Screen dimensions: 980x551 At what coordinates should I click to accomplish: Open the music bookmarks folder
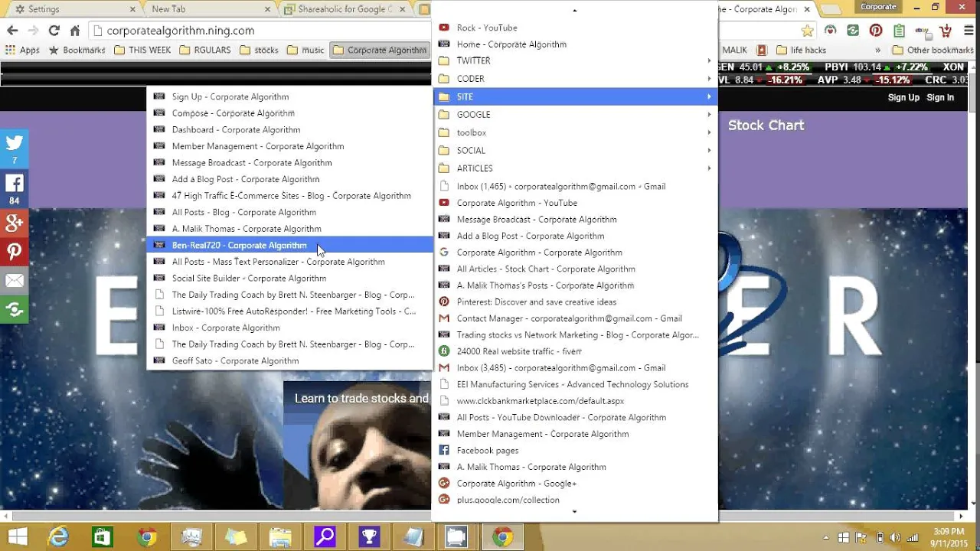coord(305,50)
